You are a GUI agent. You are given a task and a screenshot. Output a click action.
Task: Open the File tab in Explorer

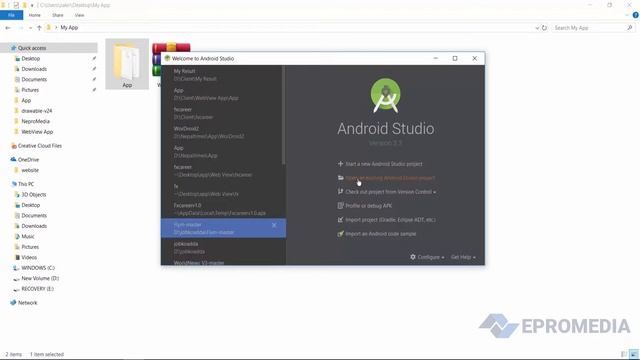(x=11, y=15)
